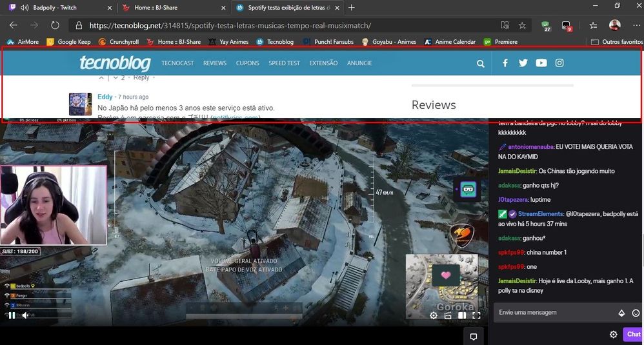Click the lock icon beside the URL
This screenshot has width=644, height=345.
coord(79,25)
